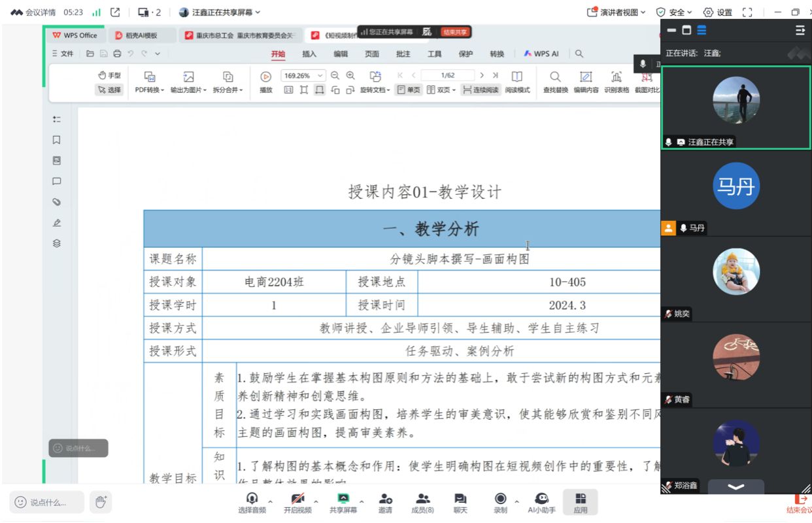This screenshot has height=523, width=812.
Task: Click the 播放 (play) icon in the WPS toolbar
Action: click(265, 76)
